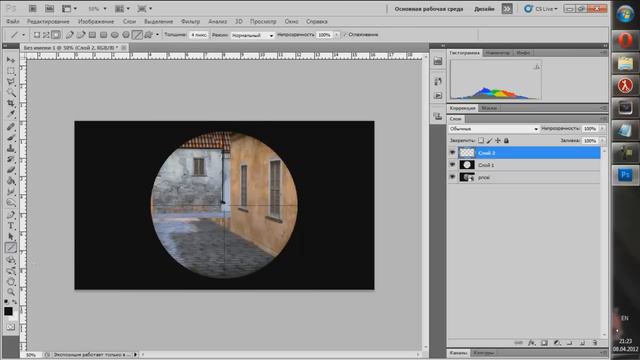Select the Слой 1 layer thumbnail
Screen dimensions: 640x360
[x=467, y=165]
